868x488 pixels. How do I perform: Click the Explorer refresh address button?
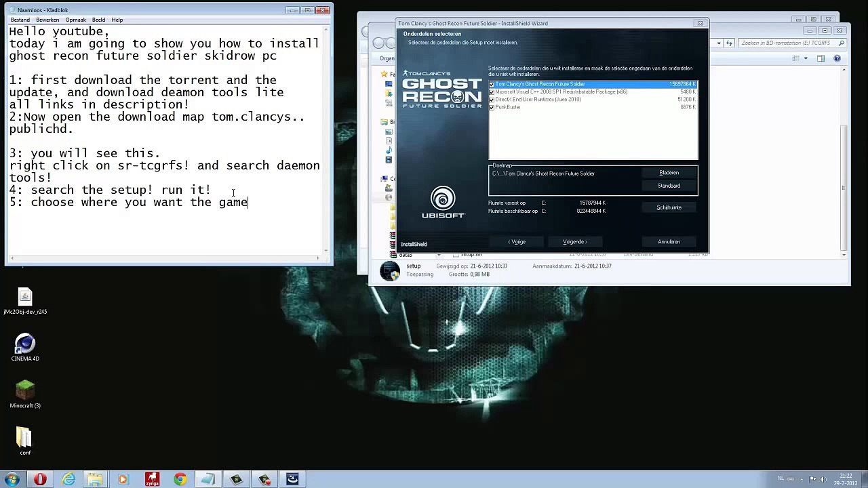click(x=729, y=43)
